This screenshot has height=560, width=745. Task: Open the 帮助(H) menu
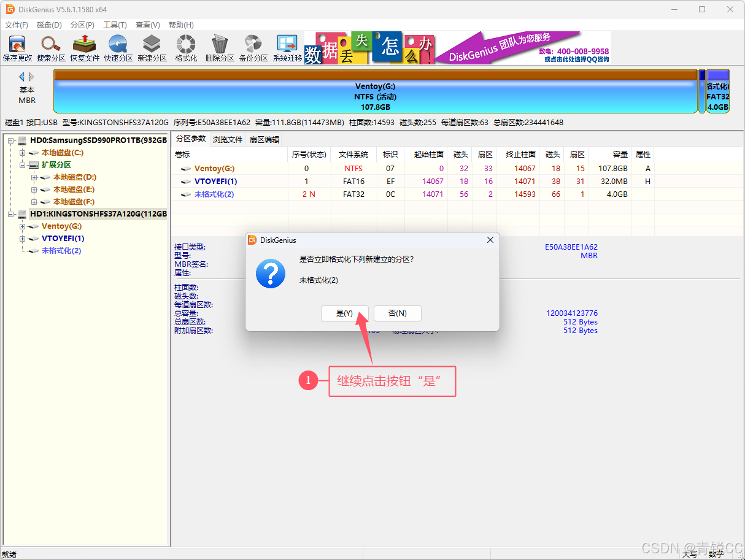[181, 25]
